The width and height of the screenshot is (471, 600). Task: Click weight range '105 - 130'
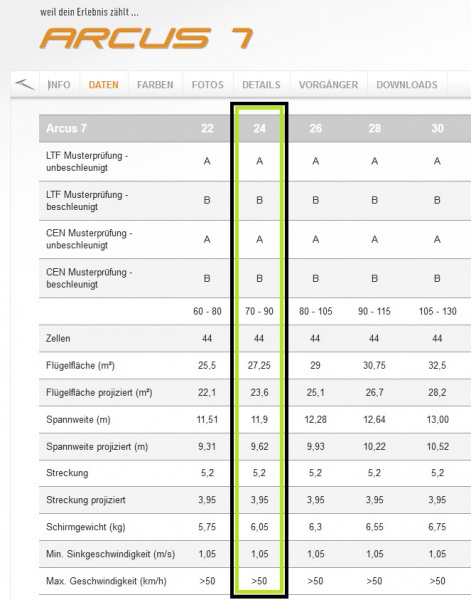click(438, 311)
